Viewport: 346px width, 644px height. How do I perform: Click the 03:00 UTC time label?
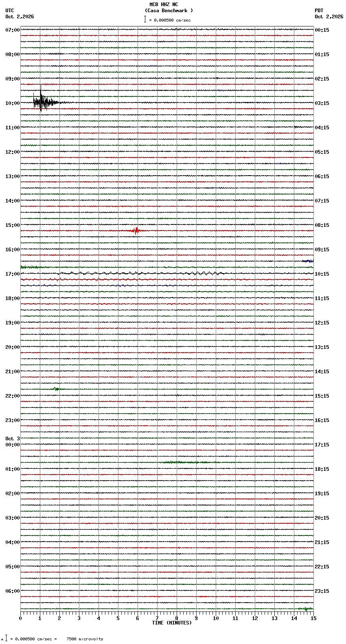[x=13, y=518]
